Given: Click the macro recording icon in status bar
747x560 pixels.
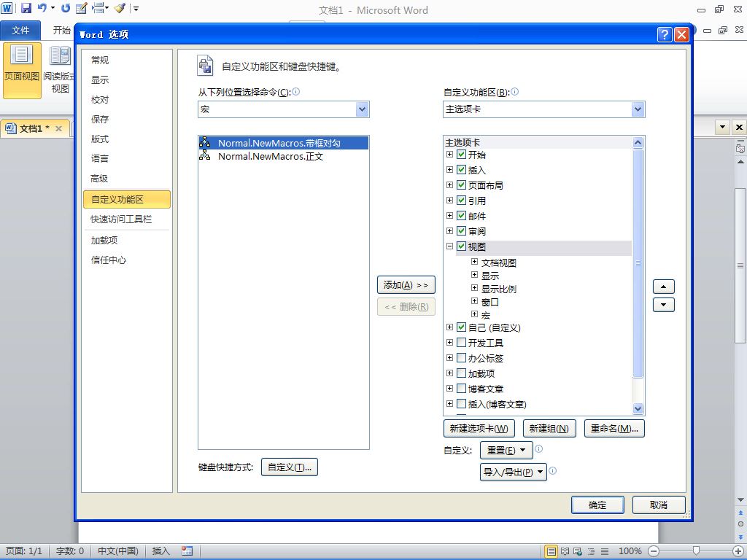Looking at the screenshot, I should (187, 551).
